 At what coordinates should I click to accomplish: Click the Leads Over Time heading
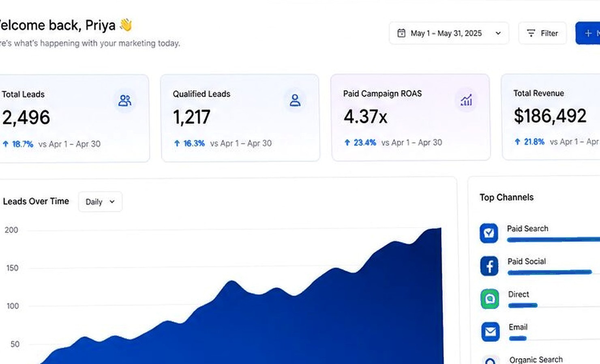click(36, 201)
